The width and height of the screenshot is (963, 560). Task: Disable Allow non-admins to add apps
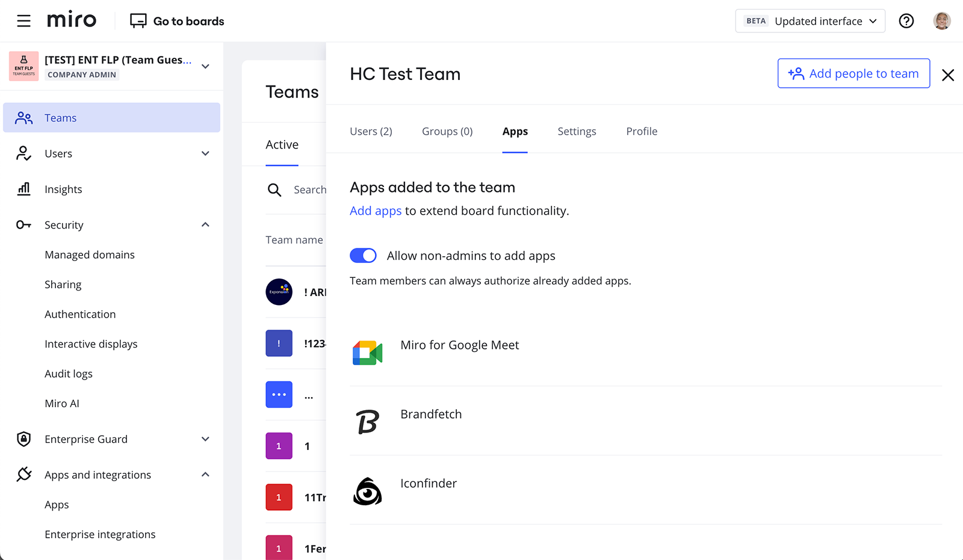coord(363,256)
